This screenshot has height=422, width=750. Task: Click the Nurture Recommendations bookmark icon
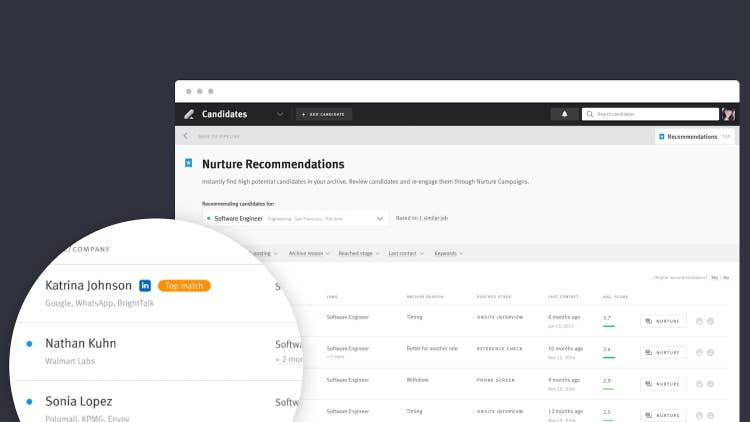tap(188, 164)
